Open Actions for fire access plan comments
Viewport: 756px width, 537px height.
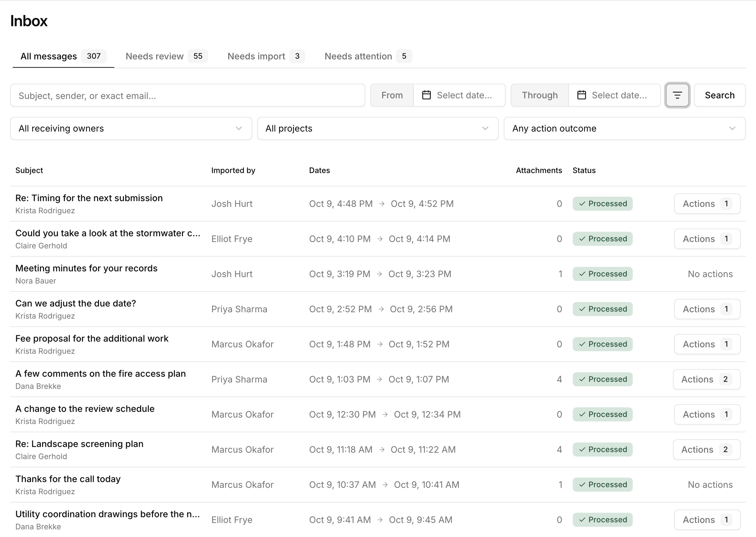click(x=707, y=379)
